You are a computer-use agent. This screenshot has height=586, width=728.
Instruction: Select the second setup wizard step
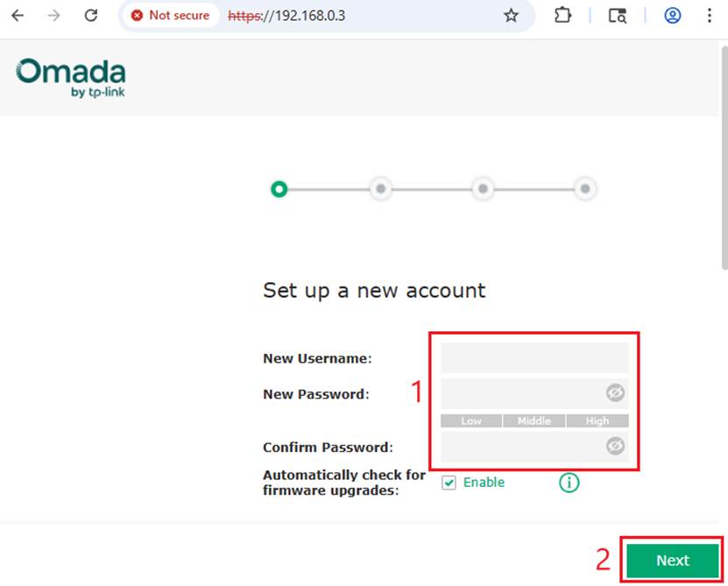(x=380, y=188)
